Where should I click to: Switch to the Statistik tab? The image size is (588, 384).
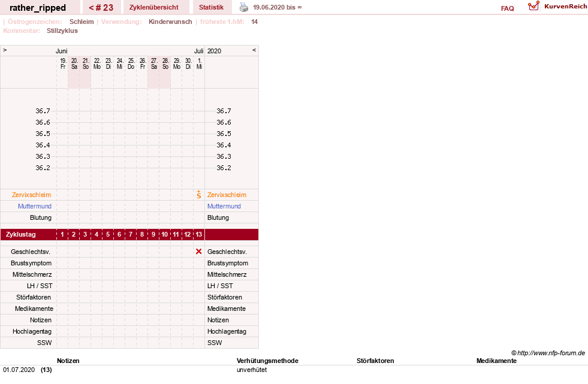(211, 8)
